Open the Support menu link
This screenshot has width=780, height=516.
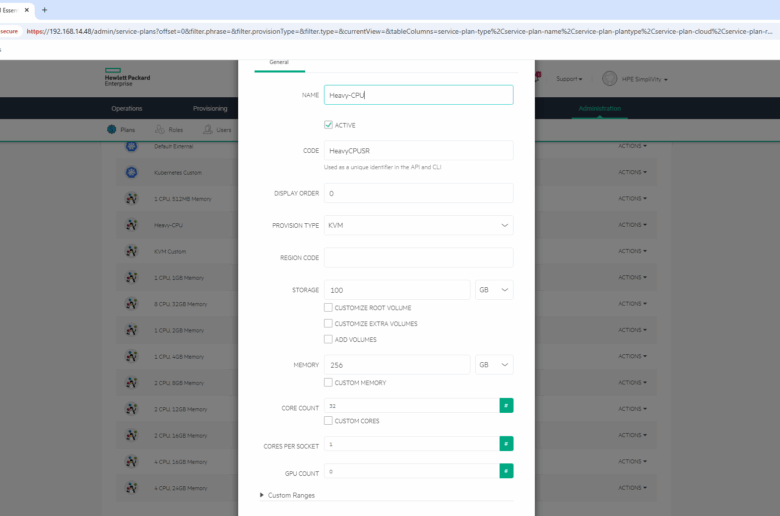pos(570,79)
